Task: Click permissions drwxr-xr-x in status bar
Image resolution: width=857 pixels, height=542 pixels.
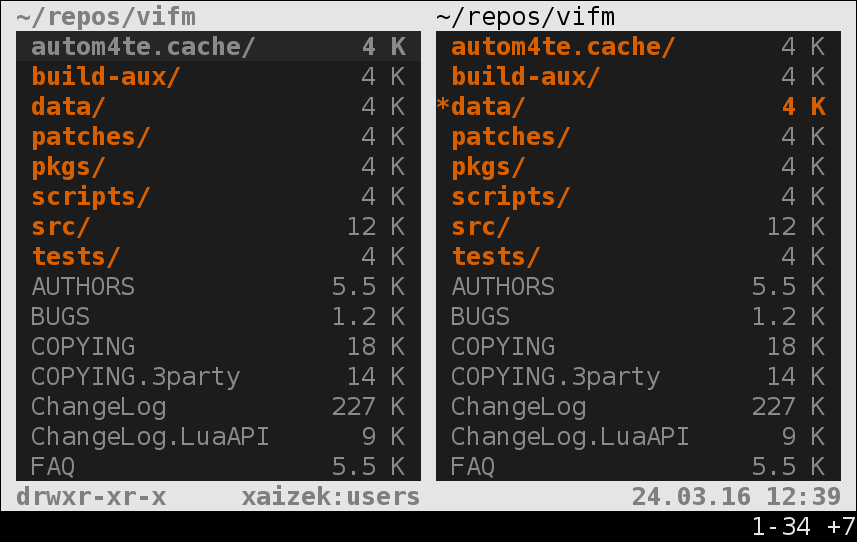Action: tap(91, 497)
